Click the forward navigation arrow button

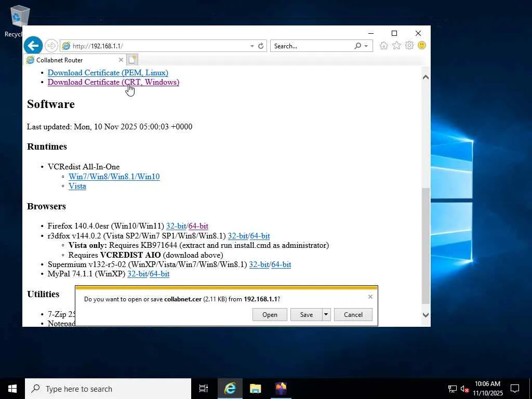[x=51, y=46]
